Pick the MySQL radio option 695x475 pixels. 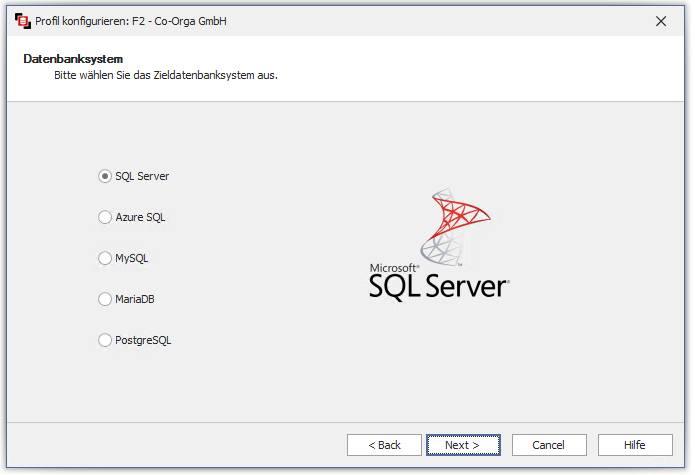105,258
